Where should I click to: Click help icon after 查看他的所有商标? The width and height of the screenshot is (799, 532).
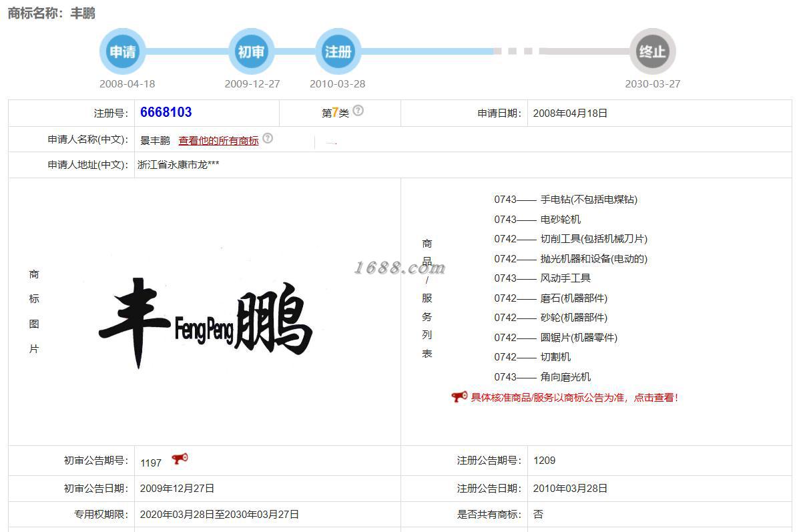pyautogui.click(x=268, y=139)
